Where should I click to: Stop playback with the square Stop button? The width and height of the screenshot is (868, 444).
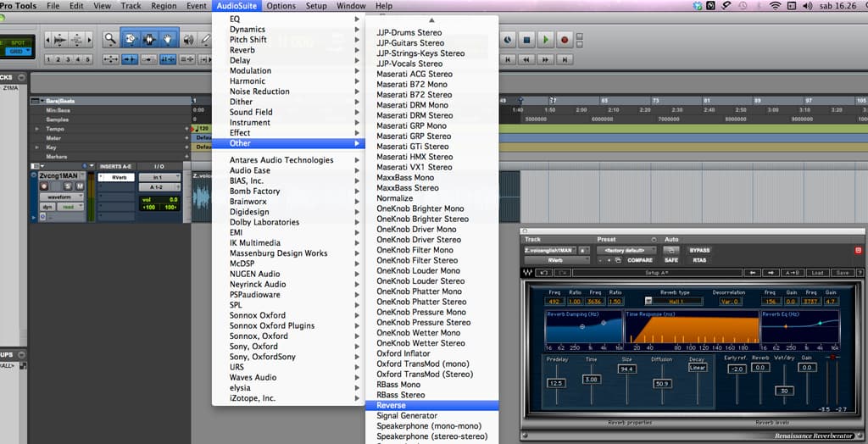pos(527,40)
